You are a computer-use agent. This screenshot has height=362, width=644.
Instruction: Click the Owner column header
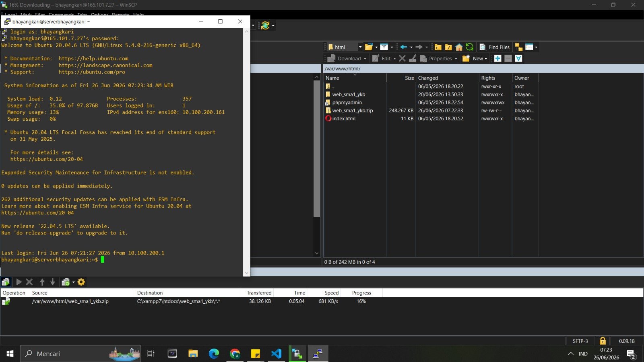pos(525,78)
